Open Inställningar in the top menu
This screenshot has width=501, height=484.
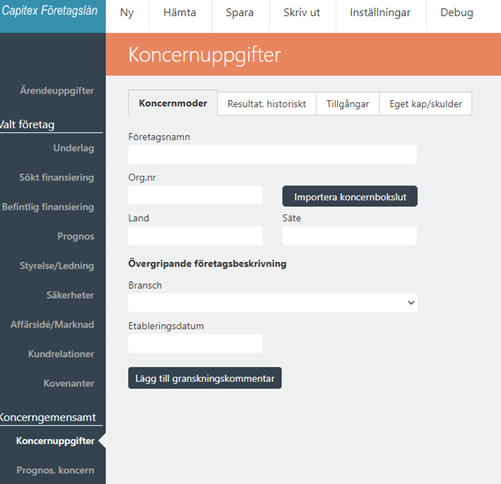pos(380,13)
